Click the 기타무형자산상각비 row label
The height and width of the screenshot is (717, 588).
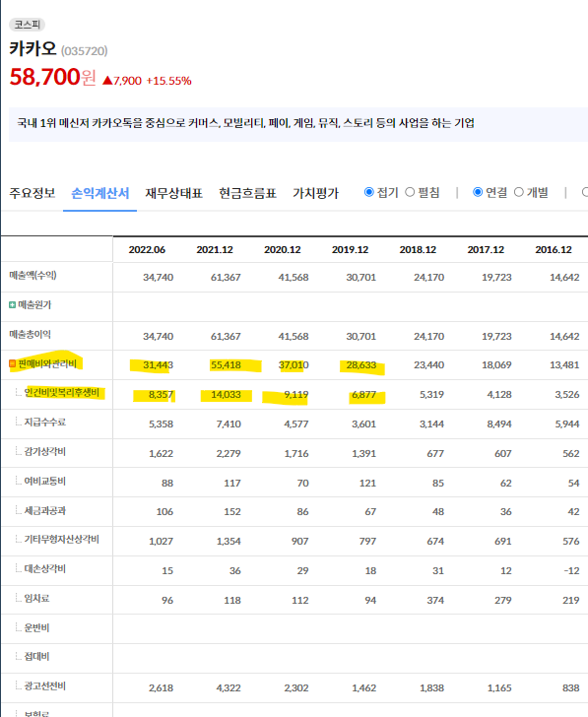pos(62,540)
